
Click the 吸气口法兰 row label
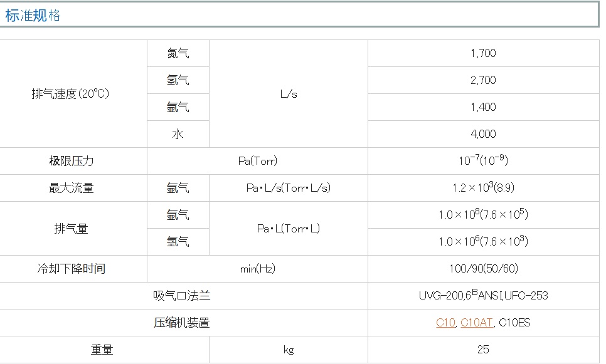[x=182, y=296]
